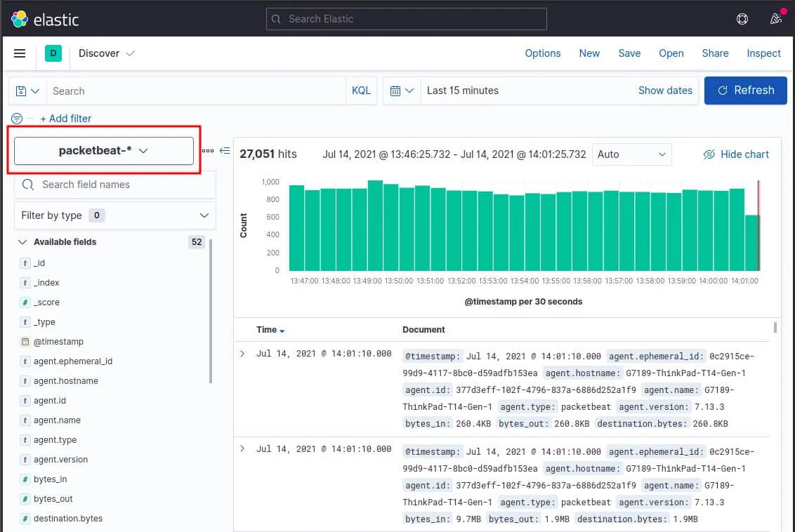Select the agent.hostname field
The image size is (795, 532).
pos(66,381)
